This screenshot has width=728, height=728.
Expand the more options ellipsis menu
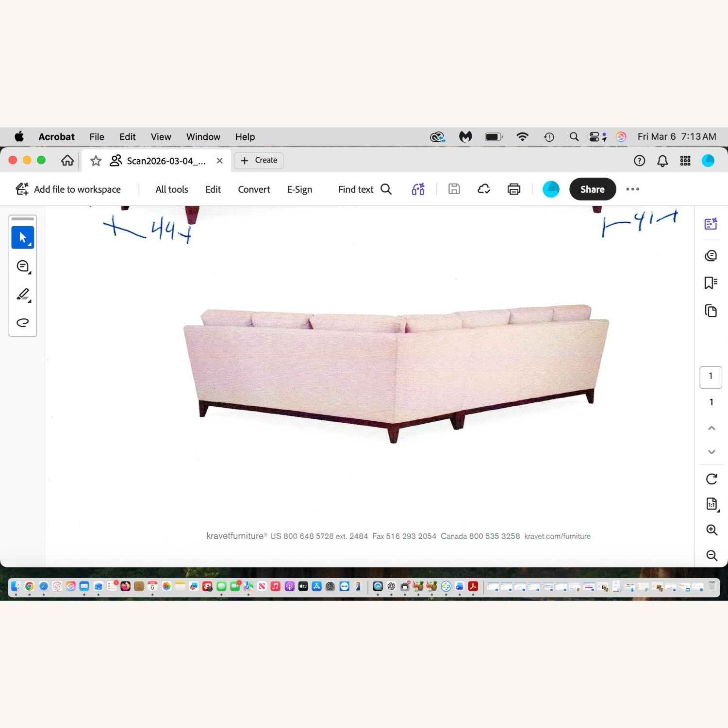632,189
